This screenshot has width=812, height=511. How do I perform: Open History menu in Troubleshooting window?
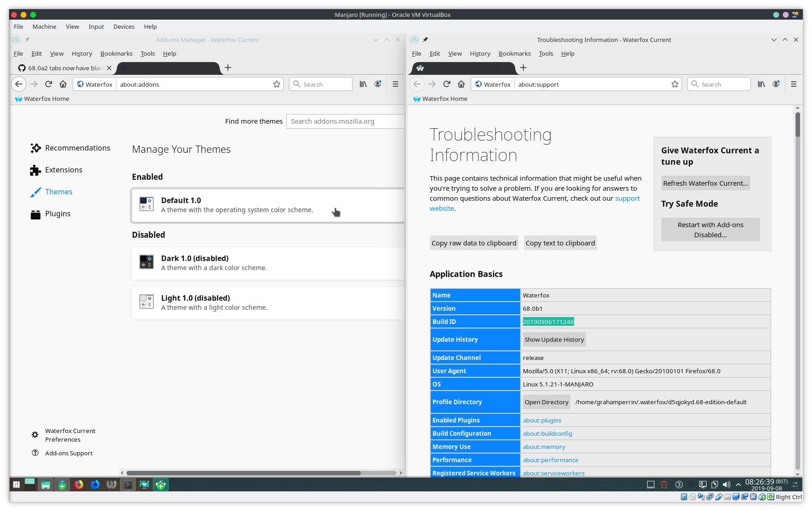click(x=480, y=53)
